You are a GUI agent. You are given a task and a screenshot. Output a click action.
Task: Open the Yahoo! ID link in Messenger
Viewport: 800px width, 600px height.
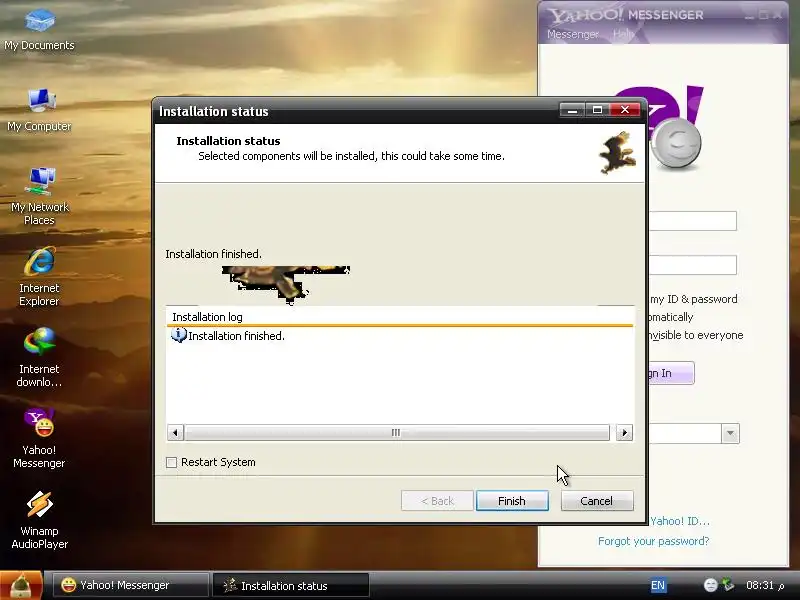click(x=679, y=521)
